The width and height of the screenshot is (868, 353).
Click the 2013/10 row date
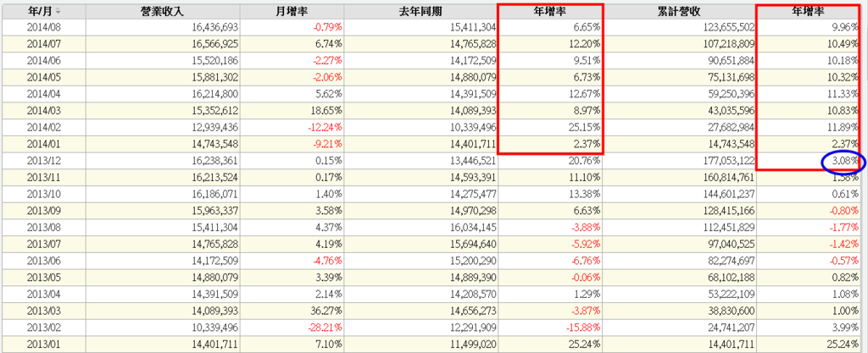43,195
